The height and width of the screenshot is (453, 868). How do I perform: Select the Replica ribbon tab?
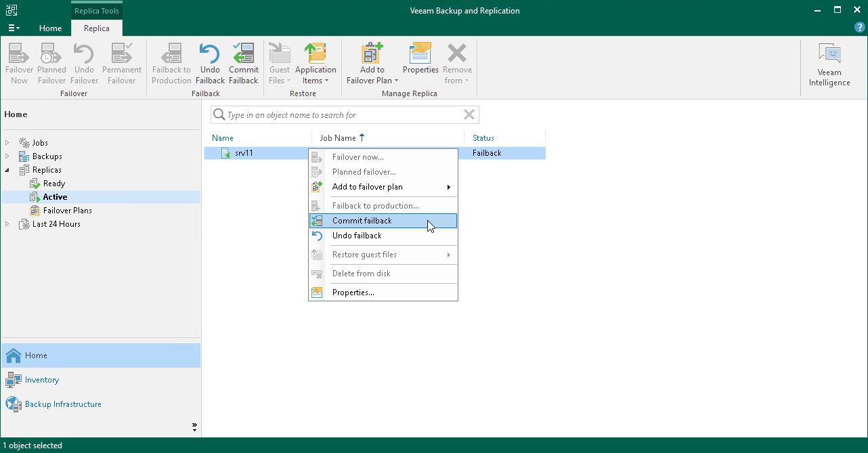[97, 28]
